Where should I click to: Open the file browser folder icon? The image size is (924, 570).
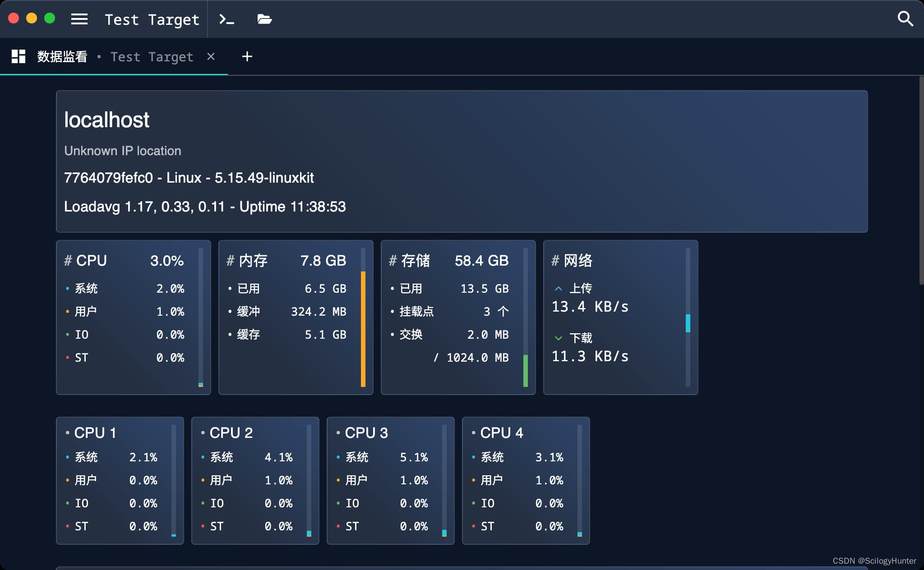point(264,19)
